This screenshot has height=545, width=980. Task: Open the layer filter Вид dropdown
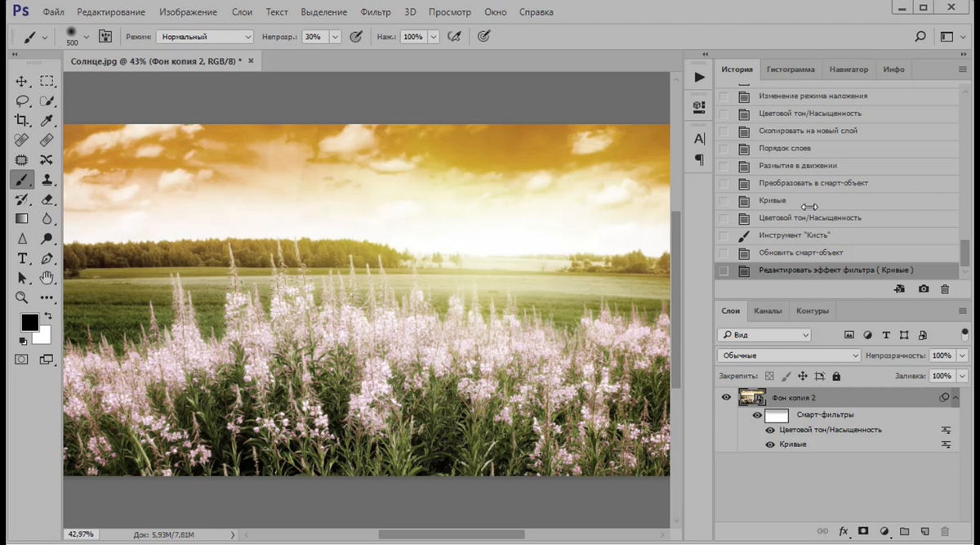(764, 335)
